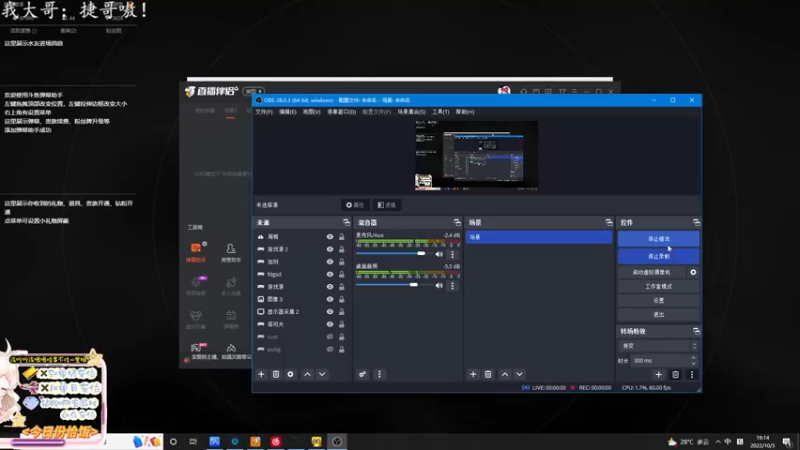Toggle visibility of the 游戏源 2 source
This screenshot has width=800, height=450.
tap(330, 249)
